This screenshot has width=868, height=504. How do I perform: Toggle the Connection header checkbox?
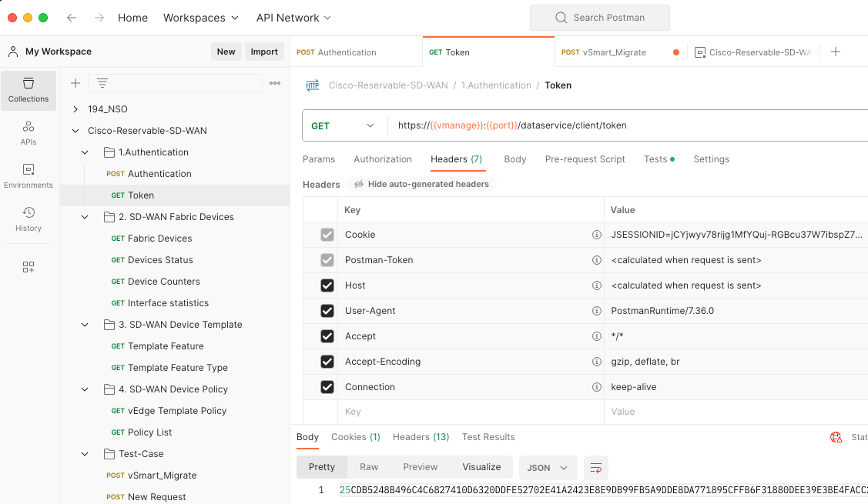click(327, 387)
